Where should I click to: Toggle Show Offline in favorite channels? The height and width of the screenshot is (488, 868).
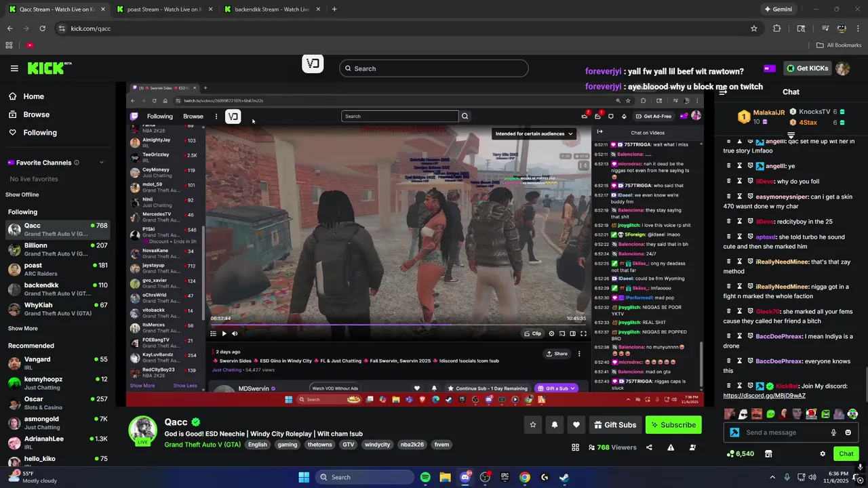click(22, 195)
